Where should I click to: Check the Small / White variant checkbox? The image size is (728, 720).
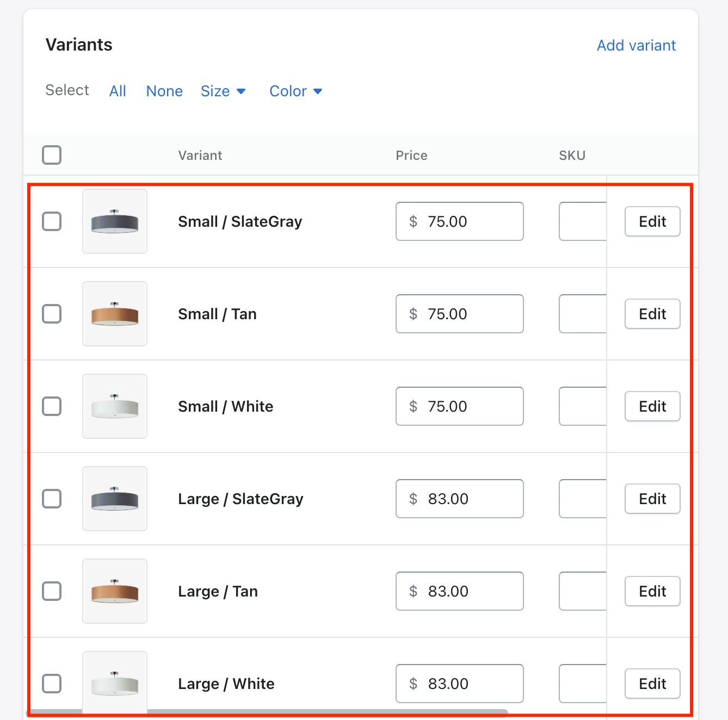coord(52,406)
